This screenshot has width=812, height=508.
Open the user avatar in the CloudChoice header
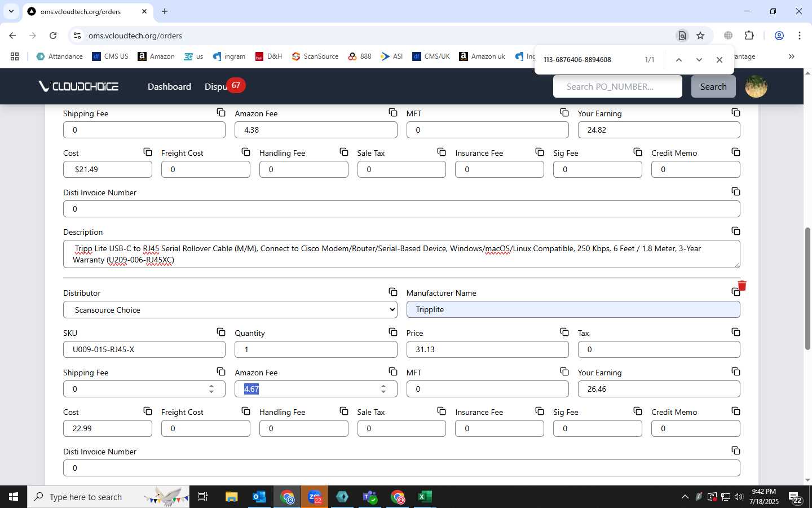click(x=756, y=86)
